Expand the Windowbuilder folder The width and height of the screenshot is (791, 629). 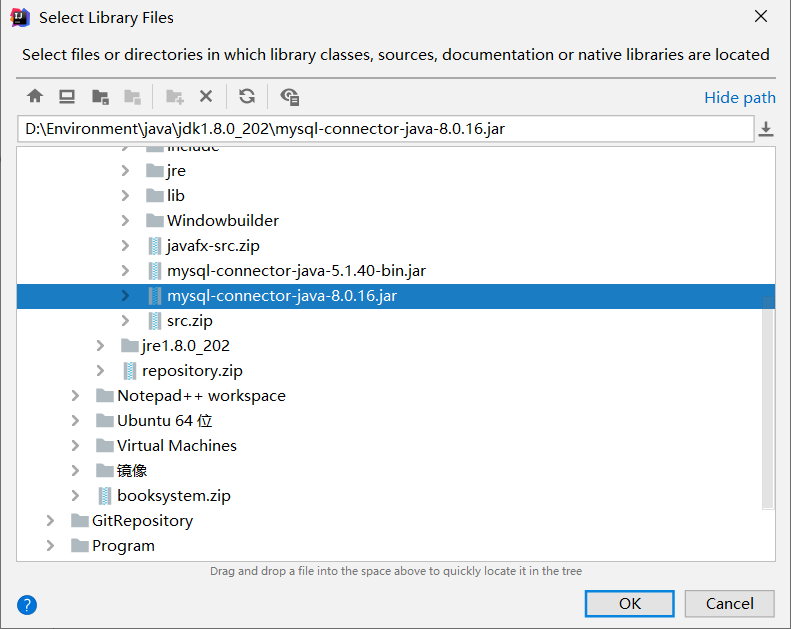tap(125, 220)
